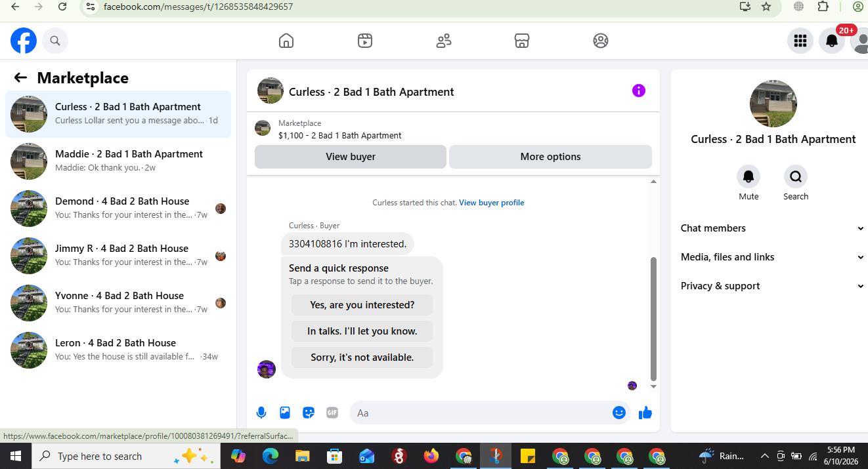Click the account profile picture top right
868x469 pixels.
[x=859, y=41]
